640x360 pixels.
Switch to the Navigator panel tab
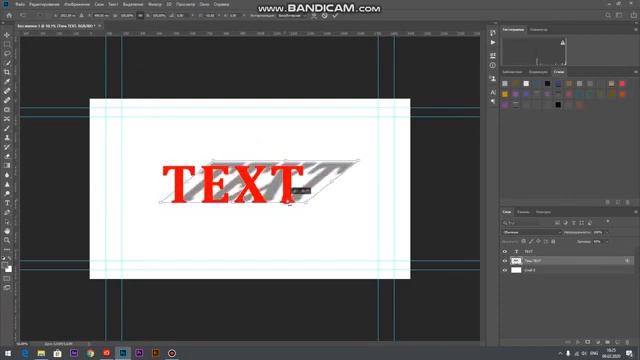539,29
